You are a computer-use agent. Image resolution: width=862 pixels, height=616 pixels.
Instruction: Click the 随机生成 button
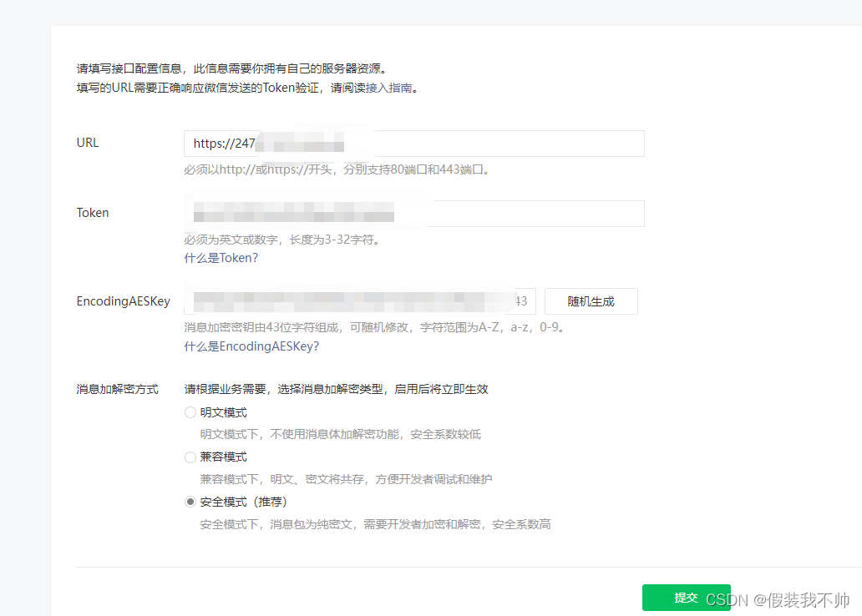coord(591,301)
